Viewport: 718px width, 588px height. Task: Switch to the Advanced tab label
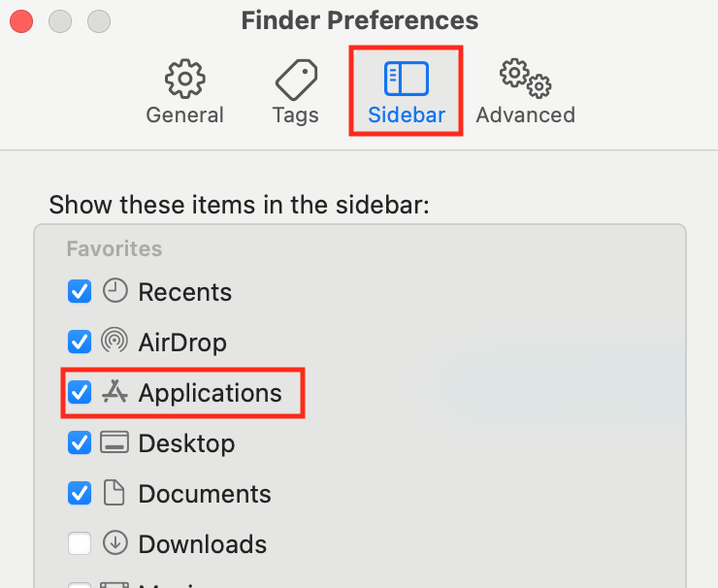coord(526,114)
